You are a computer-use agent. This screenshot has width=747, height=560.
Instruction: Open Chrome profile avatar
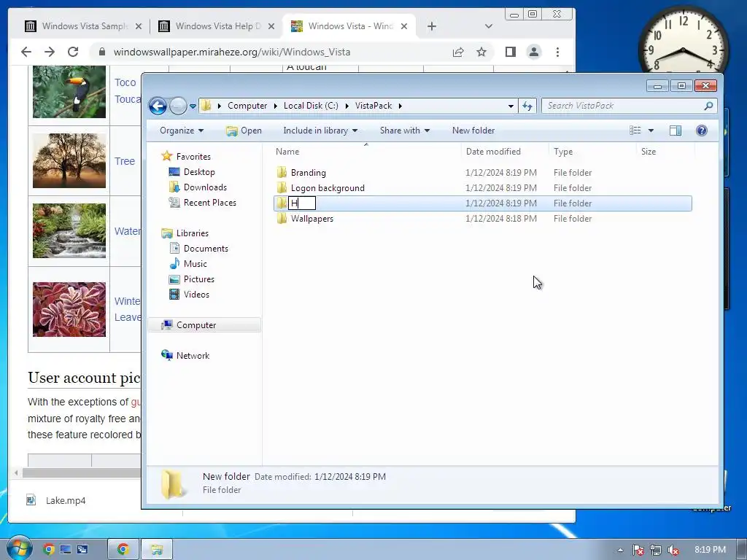pyautogui.click(x=534, y=52)
